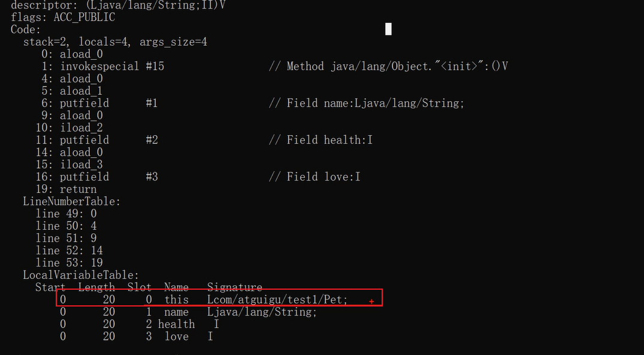This screenshot has width=644, height=355.
Task: Select the 'Lcom/atguigu/test1/Pet;' signature text
Action: tap(277, 300)
